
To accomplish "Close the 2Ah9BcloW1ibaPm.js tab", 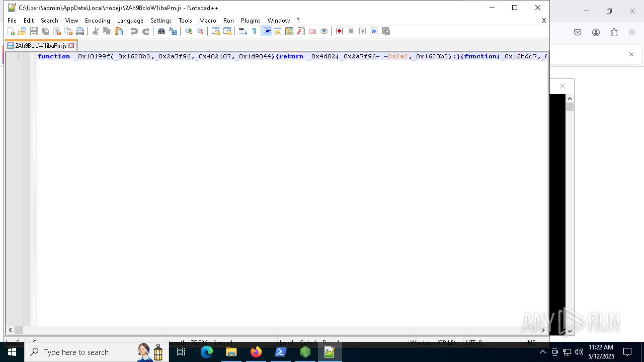I will click(71, 45).
